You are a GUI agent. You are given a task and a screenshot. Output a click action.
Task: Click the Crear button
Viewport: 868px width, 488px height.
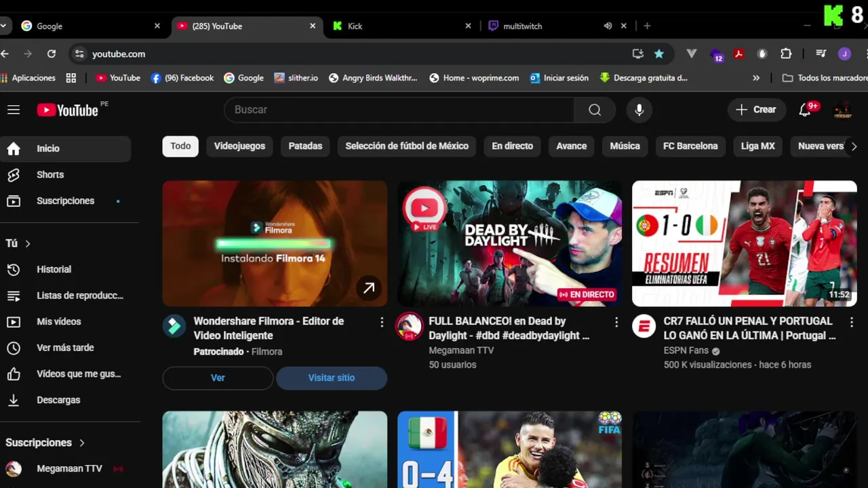(756, 110)
